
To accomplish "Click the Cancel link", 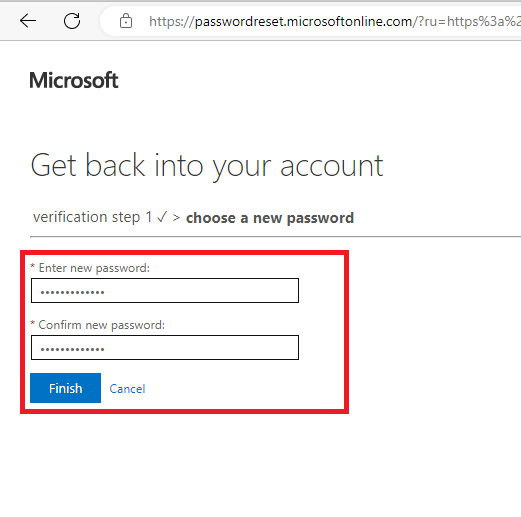I will [x=127, y=389].
